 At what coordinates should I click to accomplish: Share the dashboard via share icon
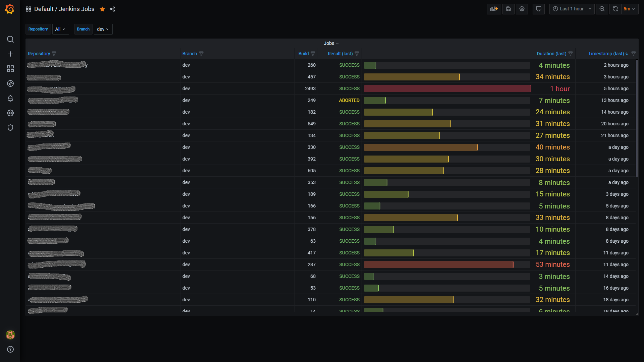click(x=112, y=9)
